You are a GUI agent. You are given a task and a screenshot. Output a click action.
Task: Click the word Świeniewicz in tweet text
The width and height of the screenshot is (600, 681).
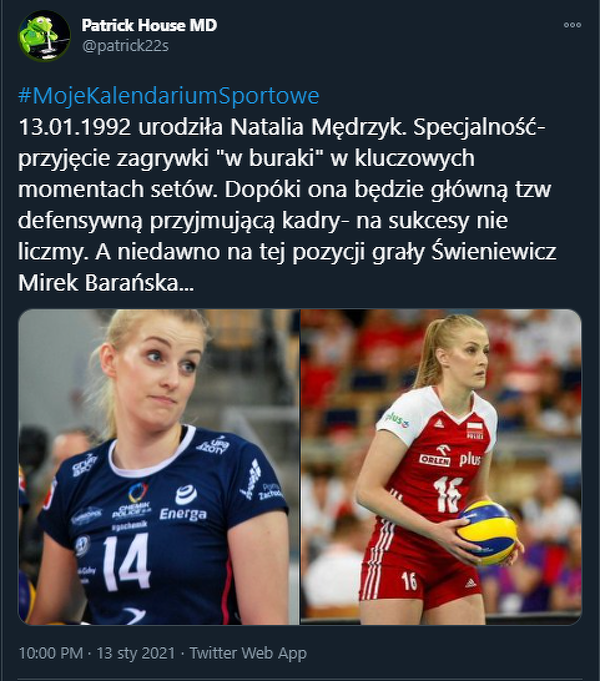pyautogui.click(x=494, y=252)
